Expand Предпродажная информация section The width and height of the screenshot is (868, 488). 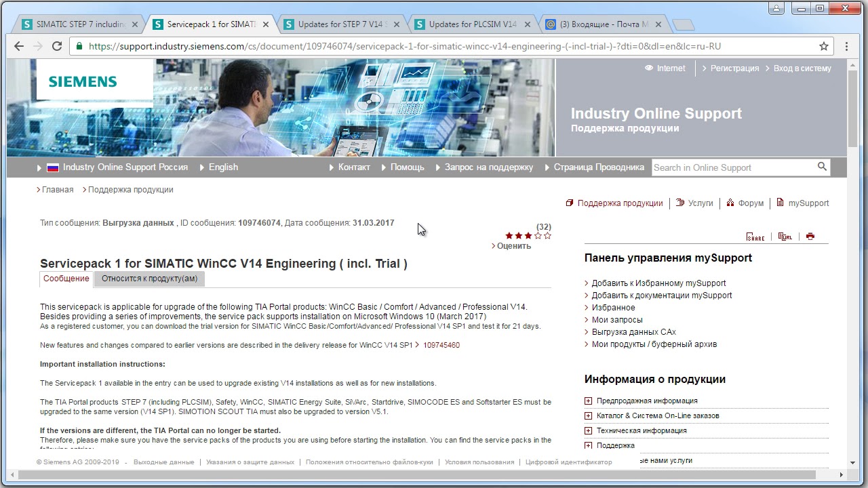click(x=588, y=401)
